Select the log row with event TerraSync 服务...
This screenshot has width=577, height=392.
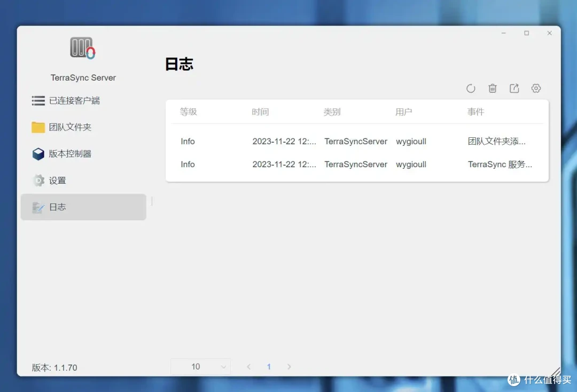[357, 164]
